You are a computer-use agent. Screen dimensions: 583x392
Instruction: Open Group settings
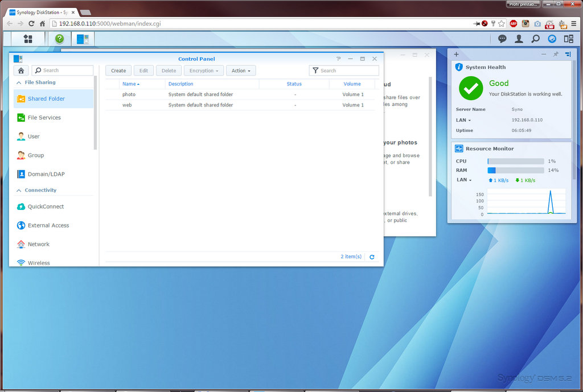[54, 155]
